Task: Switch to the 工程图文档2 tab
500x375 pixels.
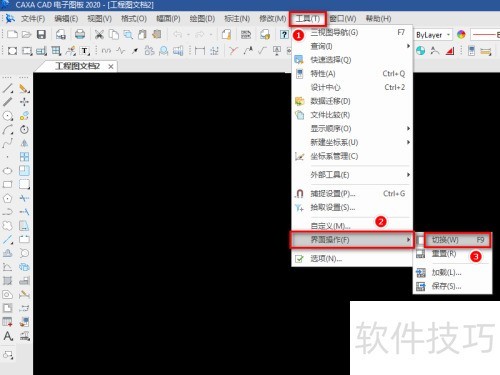Action: (77, 66)
